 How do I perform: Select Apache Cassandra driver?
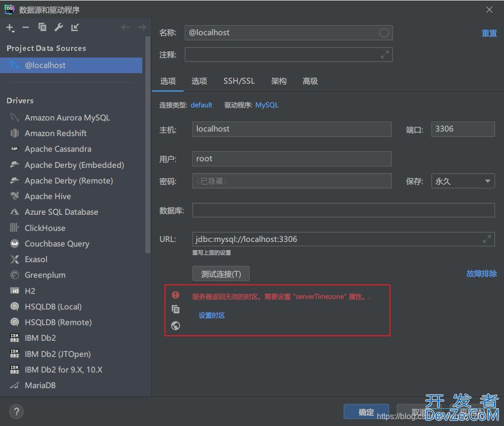tap(72, 149)
